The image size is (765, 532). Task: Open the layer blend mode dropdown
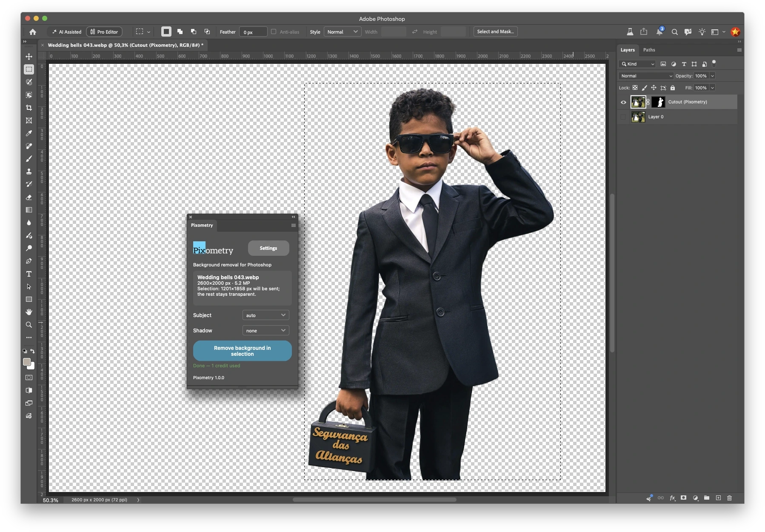(646, 76)
